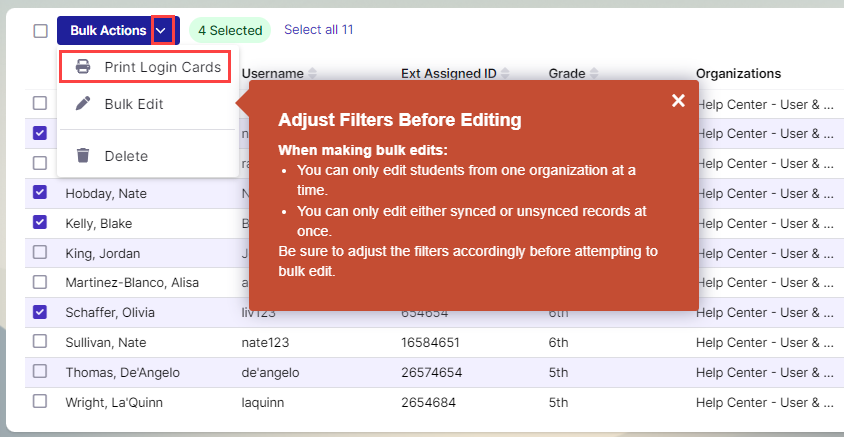Choose Delete from the bulk actions menu
This screenshot has height=437, width=844.
126,156
